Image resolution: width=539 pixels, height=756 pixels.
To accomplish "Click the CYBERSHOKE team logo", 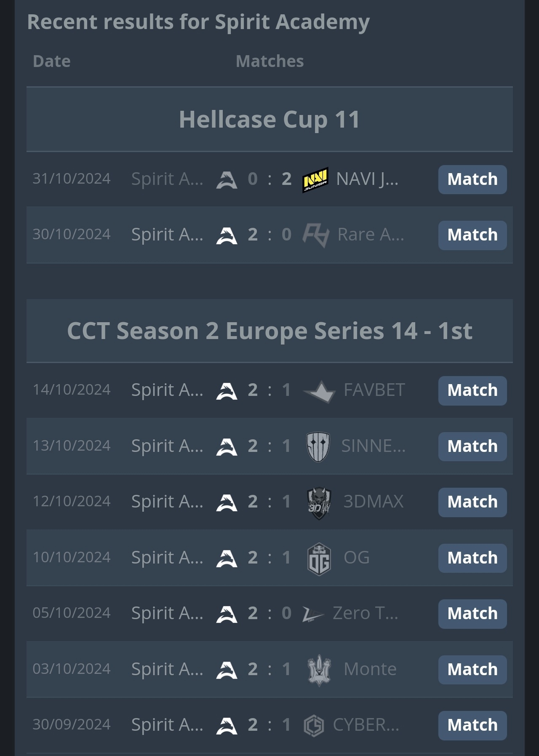I will 314,726.
